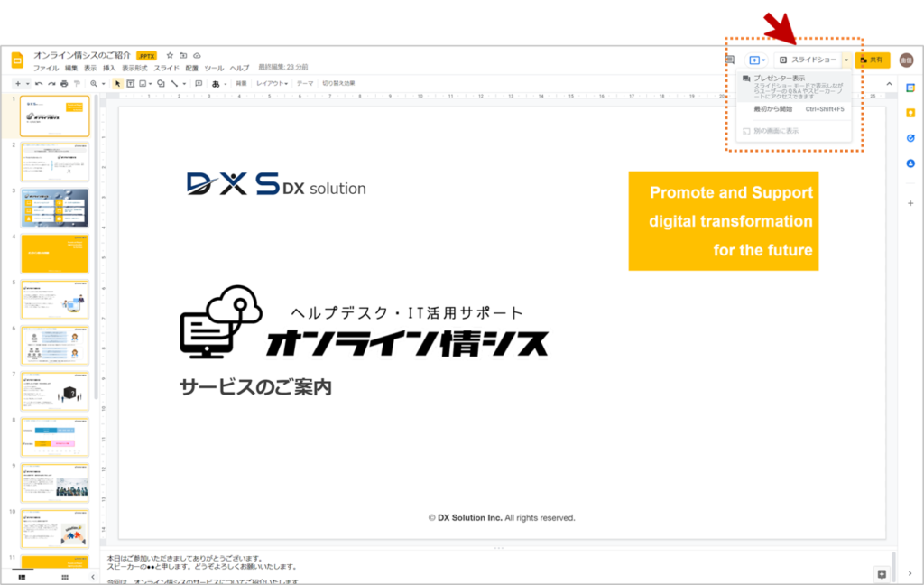Viewport: 924px width, 585px height.
Task: Click the yellow 共有 share button
Action: pos(873,60)
